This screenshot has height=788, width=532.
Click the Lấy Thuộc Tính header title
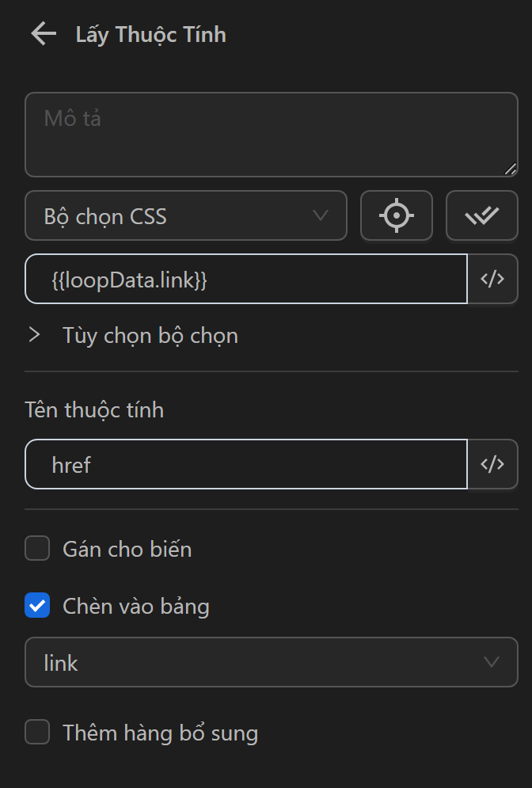click(150, 35)
